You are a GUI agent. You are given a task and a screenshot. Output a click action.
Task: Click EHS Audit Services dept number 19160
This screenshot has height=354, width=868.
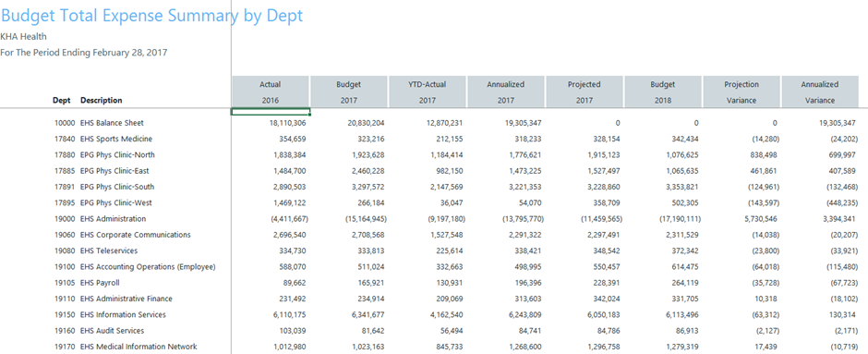(x=65, y=331)
